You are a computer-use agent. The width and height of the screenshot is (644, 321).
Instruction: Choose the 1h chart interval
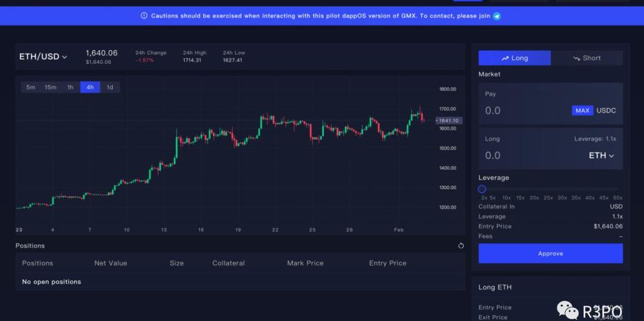(x=70, y=88)
